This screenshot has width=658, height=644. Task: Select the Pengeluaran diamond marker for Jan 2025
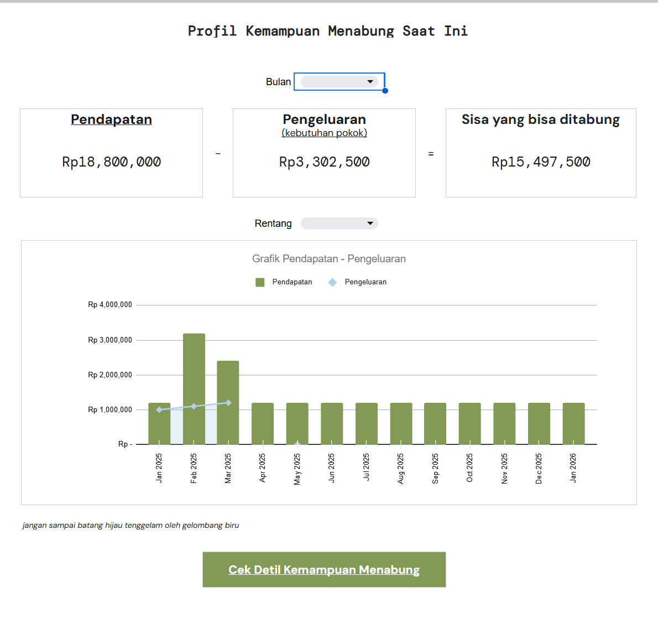(x=159, y=410)
